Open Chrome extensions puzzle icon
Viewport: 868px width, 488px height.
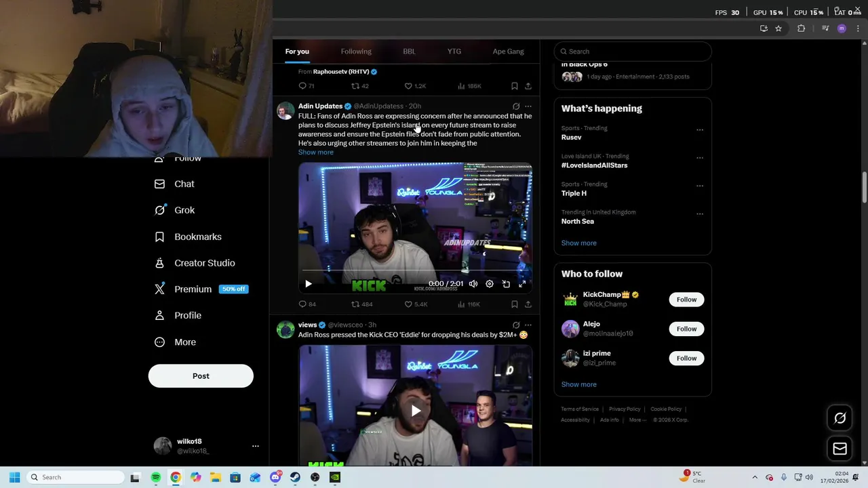click(x=802, y=28)
